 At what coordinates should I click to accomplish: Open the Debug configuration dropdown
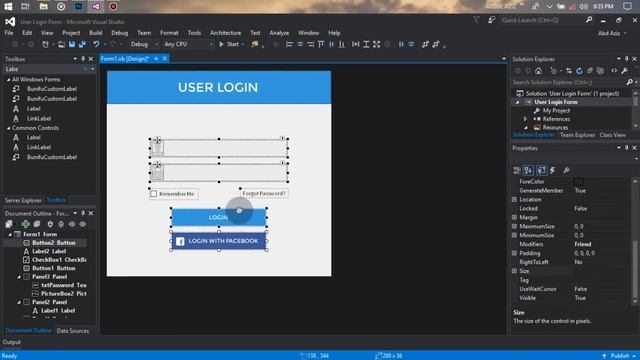click(144, 44)
